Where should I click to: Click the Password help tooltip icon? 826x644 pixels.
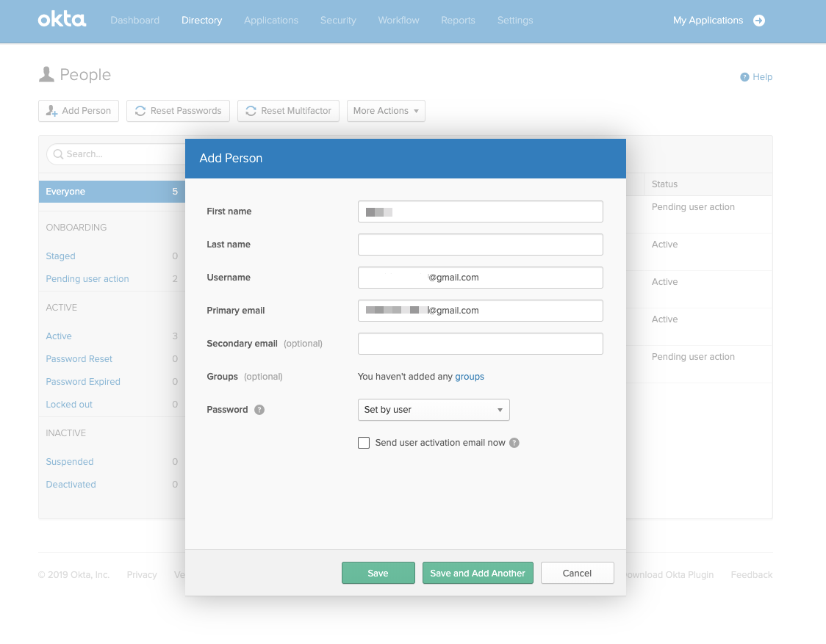[x=259, y=410]
